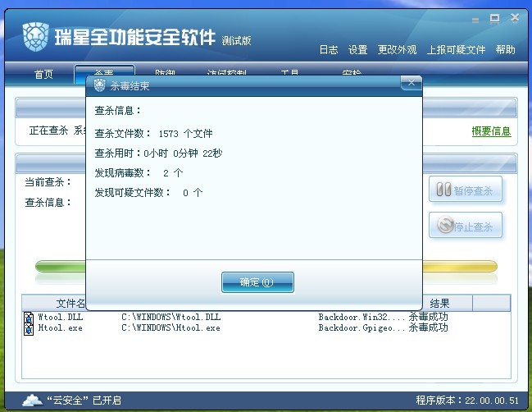
Task: Click the stop icon on 停止查杀 button
Action: pyautogui.click(x=445, y=225)
